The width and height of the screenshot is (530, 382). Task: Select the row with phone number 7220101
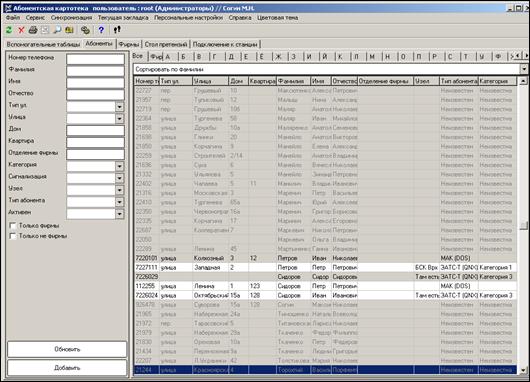pos(326,258)
